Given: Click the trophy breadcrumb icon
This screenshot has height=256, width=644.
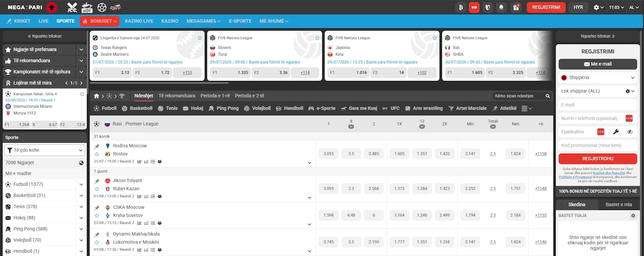Looking at the screenshot, I should [x=122, y=96].
